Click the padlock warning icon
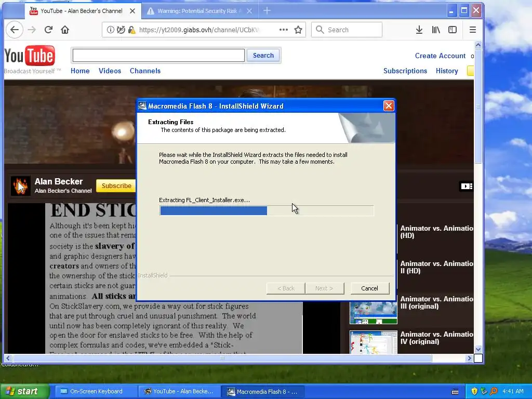532x399 pixels. click(131, 30)
